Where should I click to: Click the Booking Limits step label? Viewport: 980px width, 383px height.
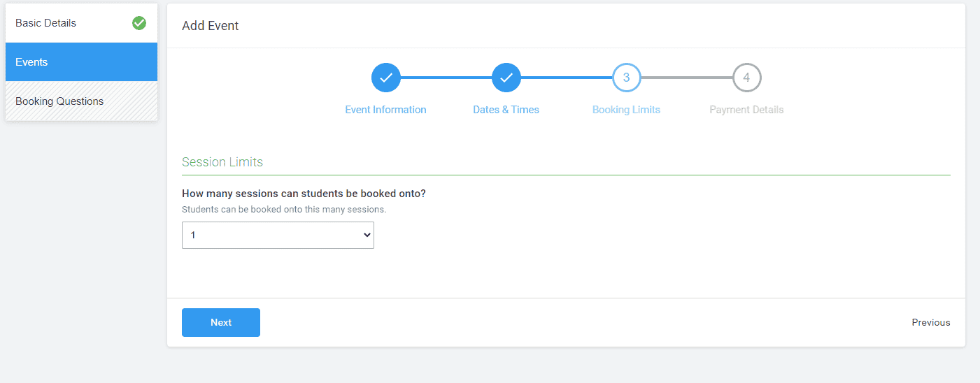pyautogui.click(x=626, y=110)
